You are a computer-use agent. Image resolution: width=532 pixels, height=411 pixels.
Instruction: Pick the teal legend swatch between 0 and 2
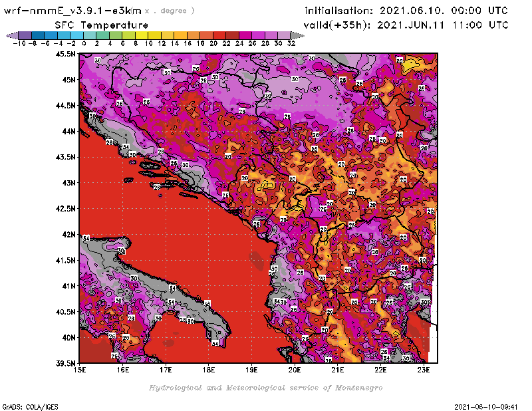[90, 35]
